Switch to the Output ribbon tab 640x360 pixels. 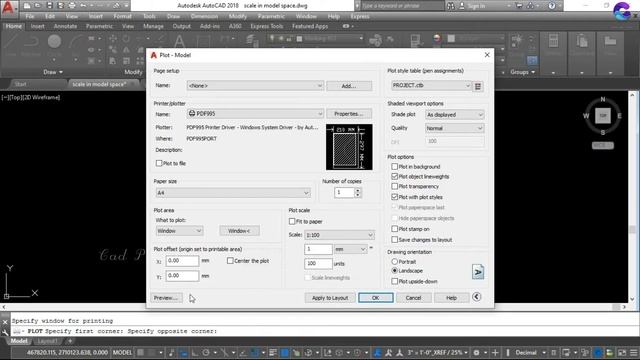coord(182,26)
